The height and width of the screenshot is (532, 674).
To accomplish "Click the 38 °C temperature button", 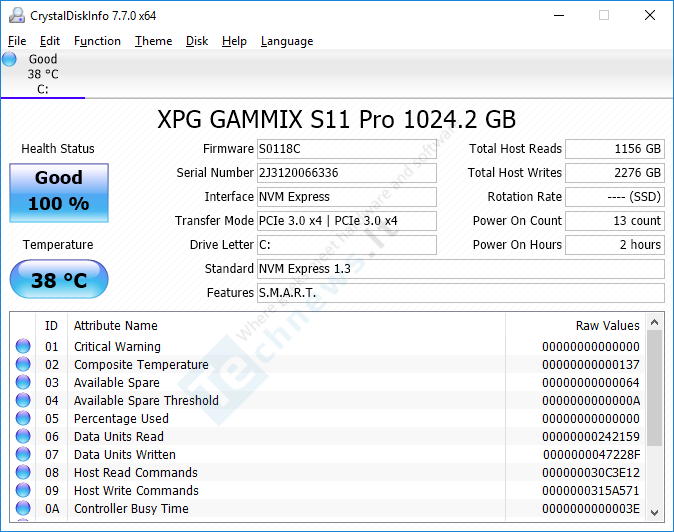I will 59,279.
